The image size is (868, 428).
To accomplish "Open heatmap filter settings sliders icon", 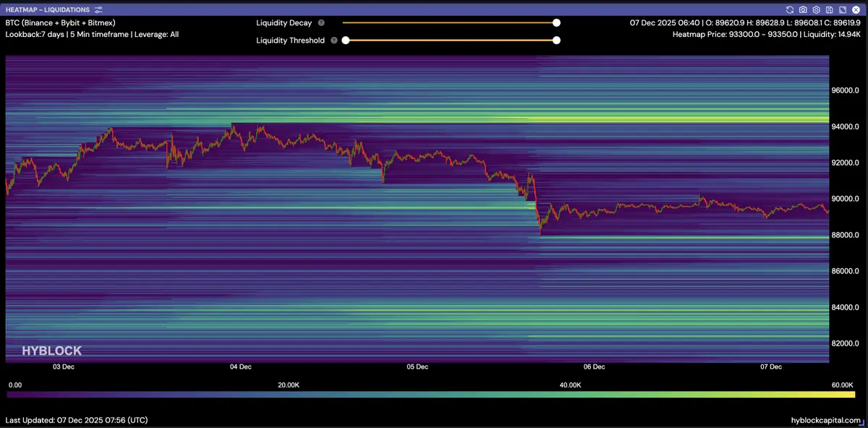I will pyautogui.click(x=99, y=10).
